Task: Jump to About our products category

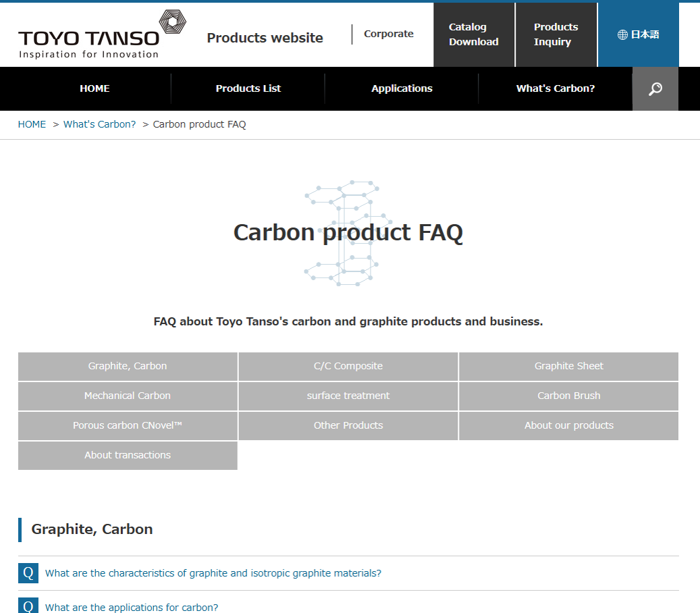Action: click(x=569, y=425)
